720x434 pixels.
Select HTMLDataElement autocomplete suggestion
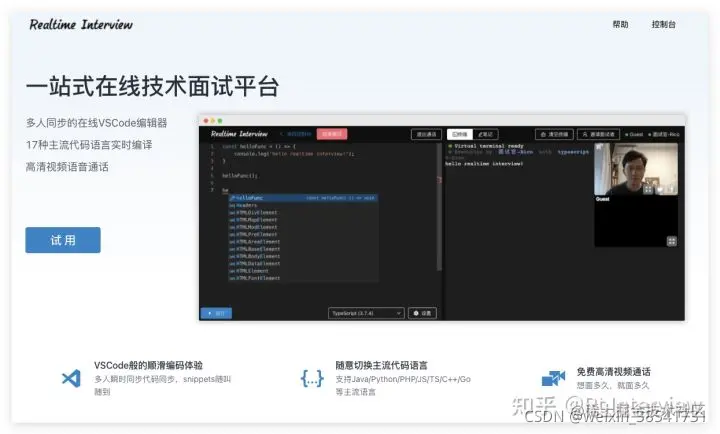coord(304,264)
